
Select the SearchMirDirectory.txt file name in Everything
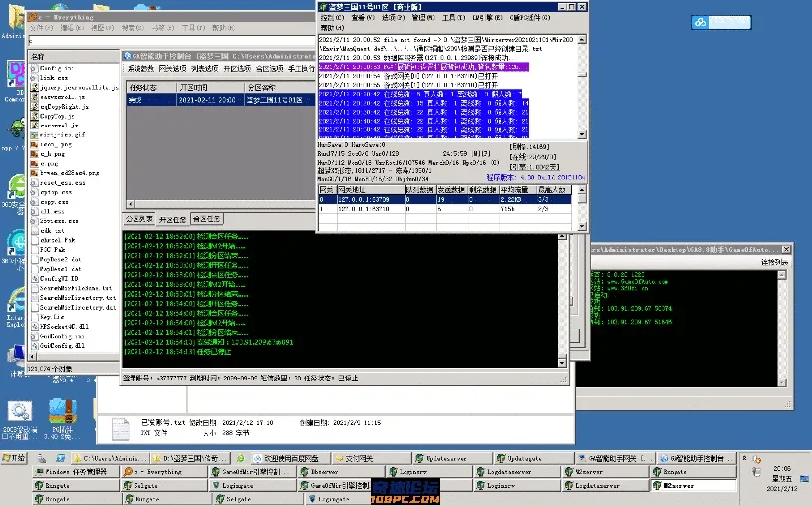click(x=78, y=298)
